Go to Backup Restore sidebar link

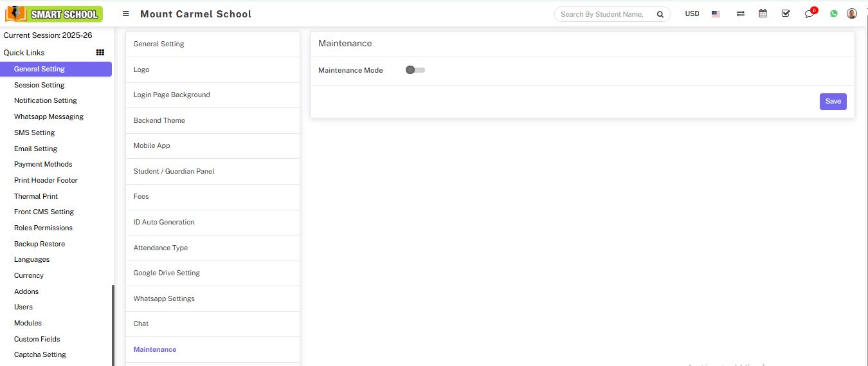pos(39,244)
